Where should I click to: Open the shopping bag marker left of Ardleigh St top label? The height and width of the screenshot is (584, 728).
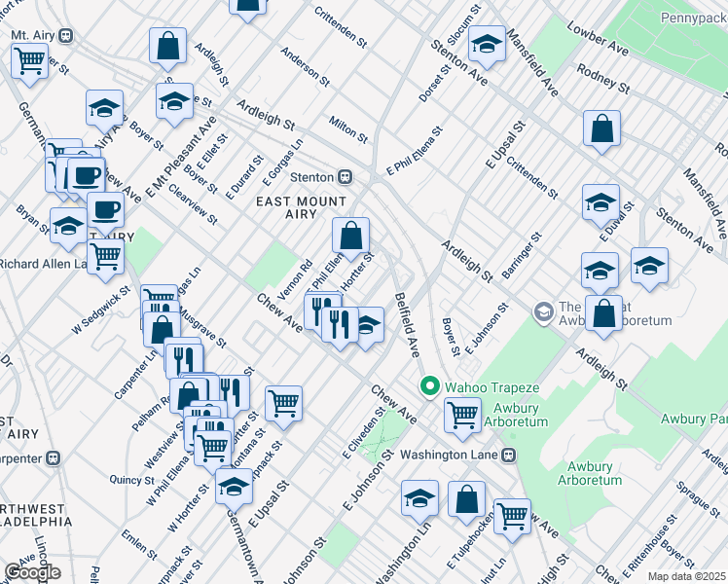coord(168,48)
